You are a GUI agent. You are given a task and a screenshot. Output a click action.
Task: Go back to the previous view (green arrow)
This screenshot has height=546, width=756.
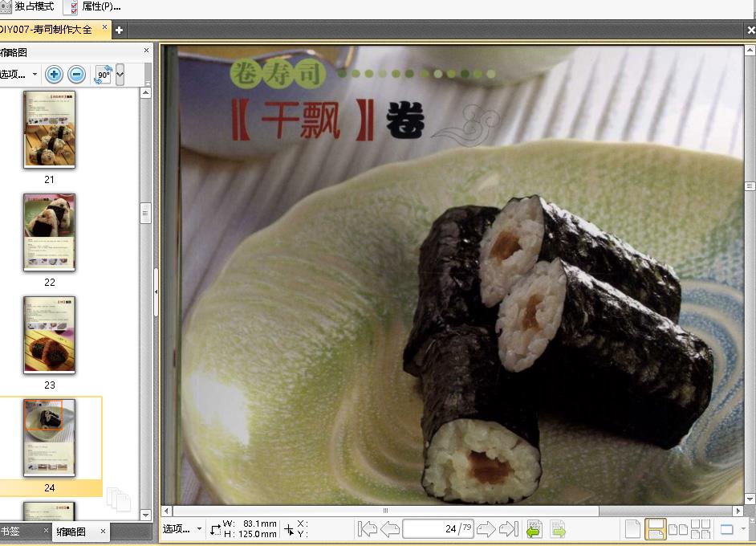(534, 529)
